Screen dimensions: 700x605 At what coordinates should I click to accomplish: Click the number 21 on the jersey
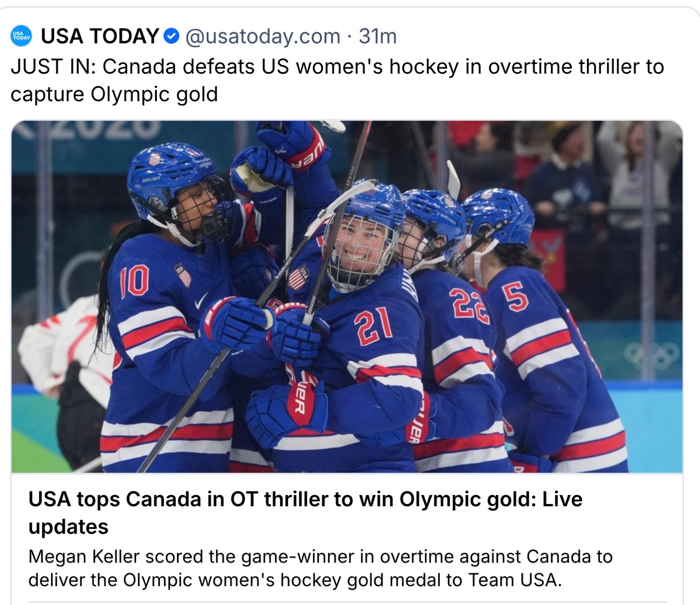click(373, 327)
